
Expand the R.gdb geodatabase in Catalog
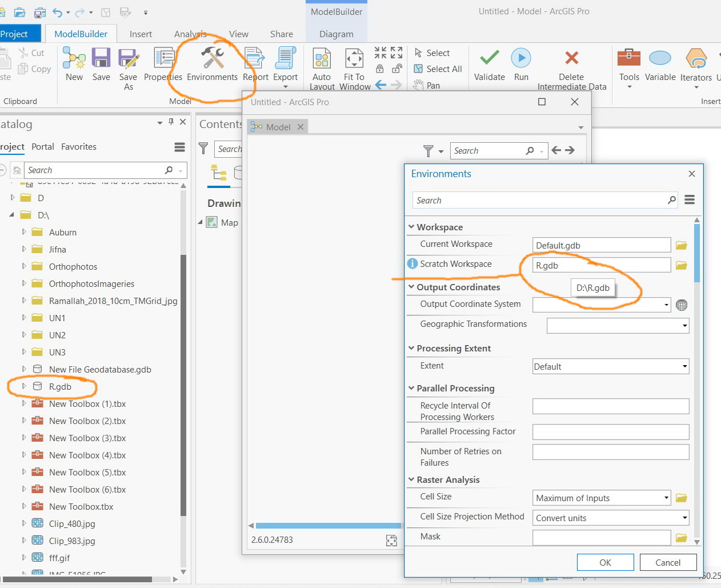click(24, 386)
